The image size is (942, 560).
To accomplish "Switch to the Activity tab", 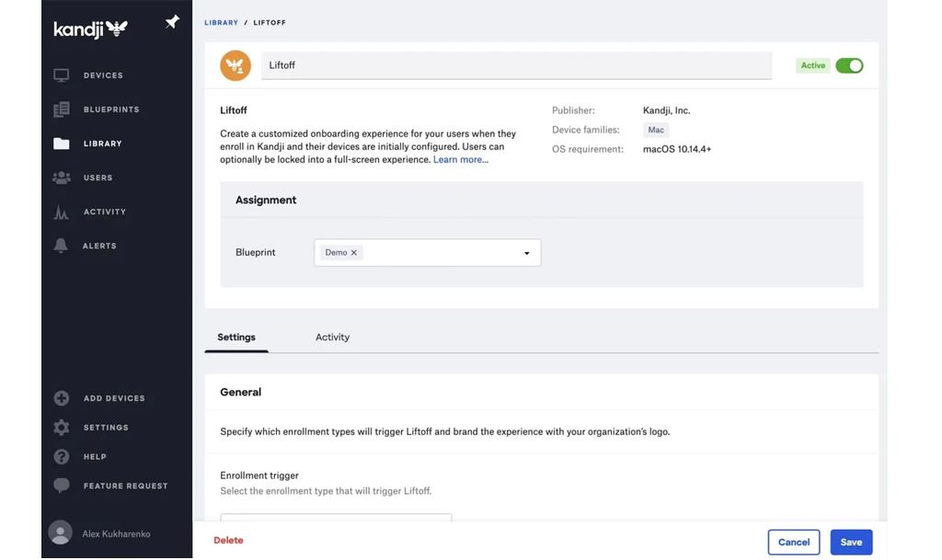I will tap(332, 337).
